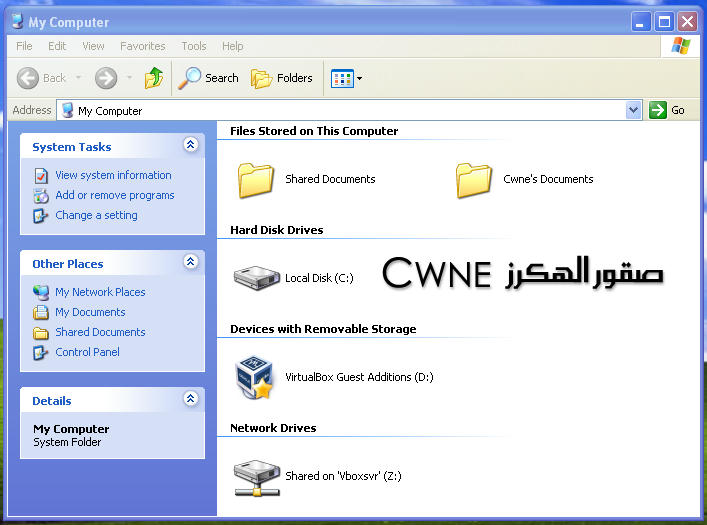Select the Local Disk (C:) drive icon
The image size is (707, 525).
pos(257,278)
